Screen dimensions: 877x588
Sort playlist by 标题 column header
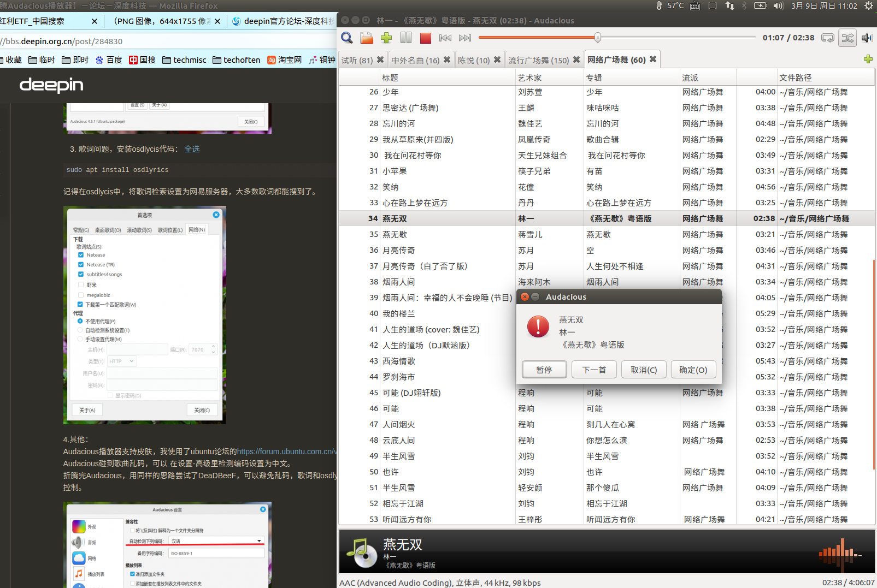point(448,78)
